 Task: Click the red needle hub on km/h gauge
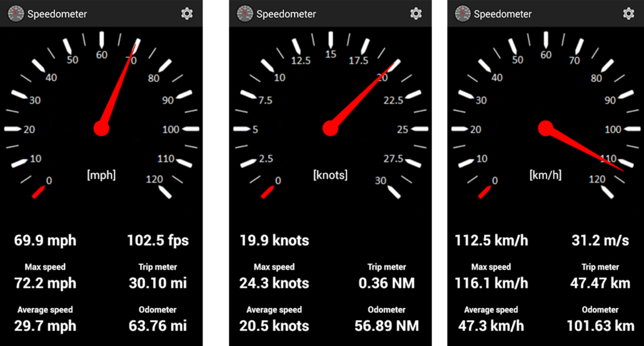(545, 129)
